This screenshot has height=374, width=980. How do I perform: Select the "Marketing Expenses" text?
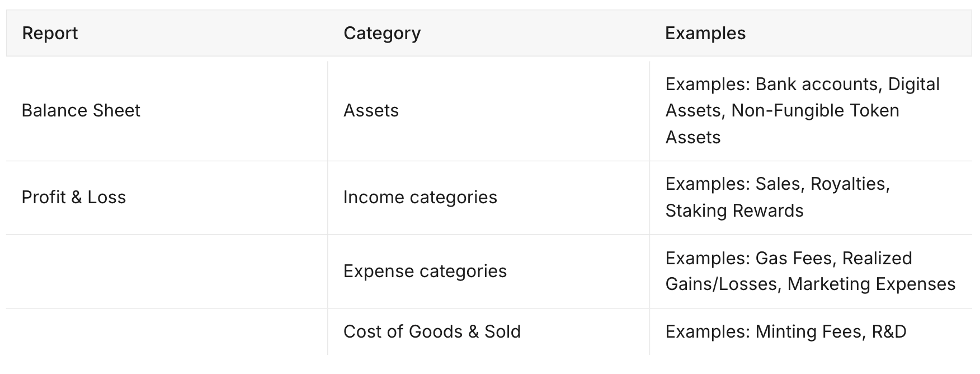pos(871,284)
